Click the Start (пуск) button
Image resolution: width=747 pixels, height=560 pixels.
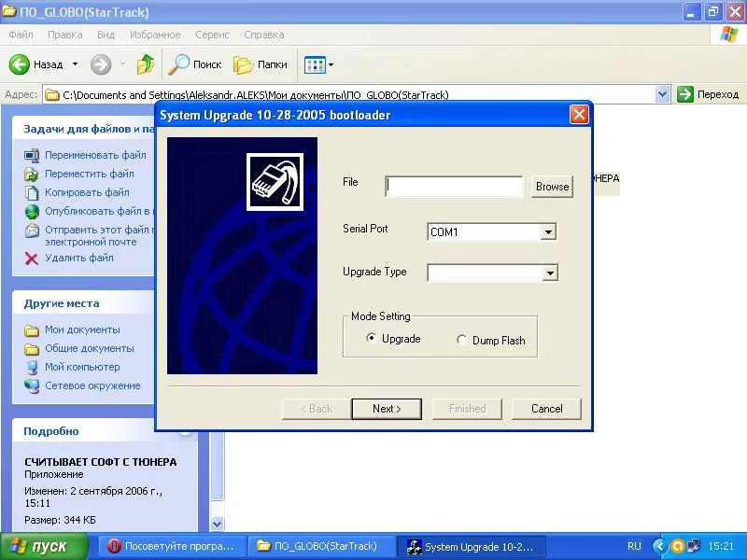[x=44, y=546]
